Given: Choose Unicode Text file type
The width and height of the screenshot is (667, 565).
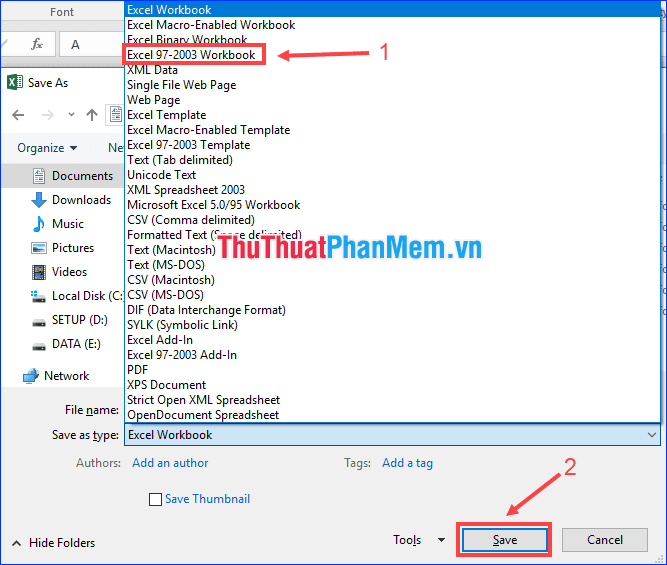Looking at the screenshot, I should (392, 175).
